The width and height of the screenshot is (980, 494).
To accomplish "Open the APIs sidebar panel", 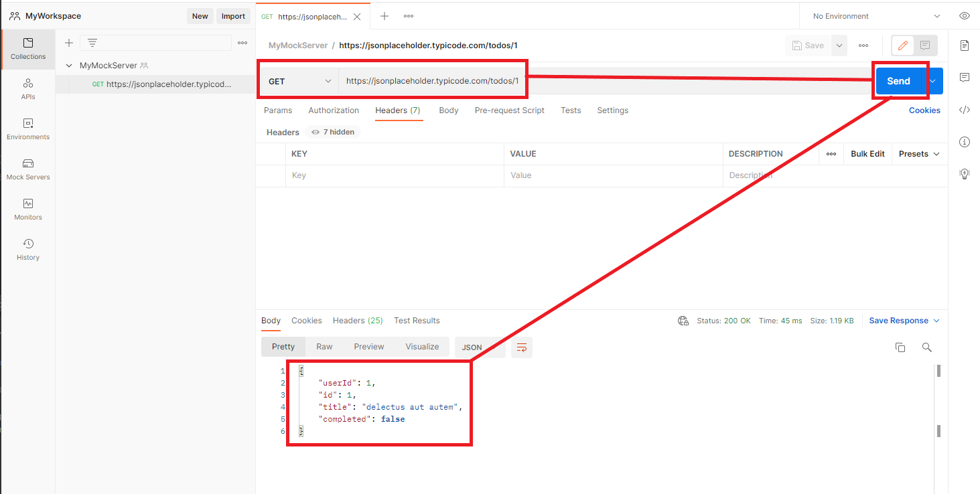I will 28,89.
